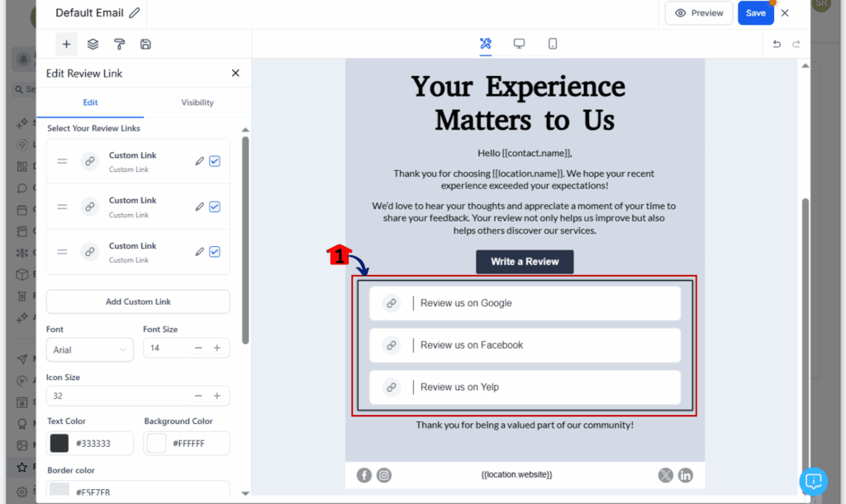The width and height of the screenshot is (846, 504).
Task: Click the redo arrow icon
Action: point(796,44)
